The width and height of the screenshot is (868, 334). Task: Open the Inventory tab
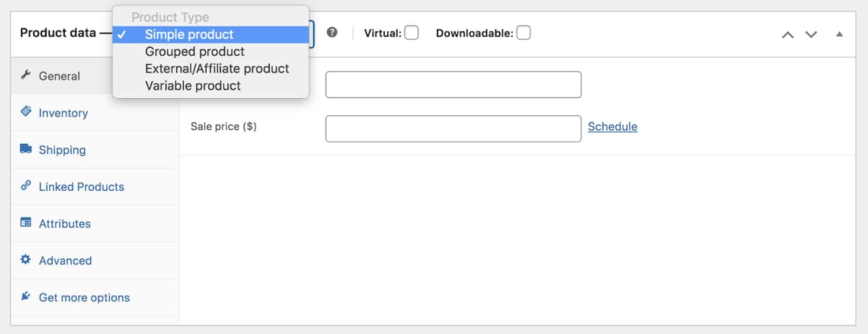click(63, 113)
